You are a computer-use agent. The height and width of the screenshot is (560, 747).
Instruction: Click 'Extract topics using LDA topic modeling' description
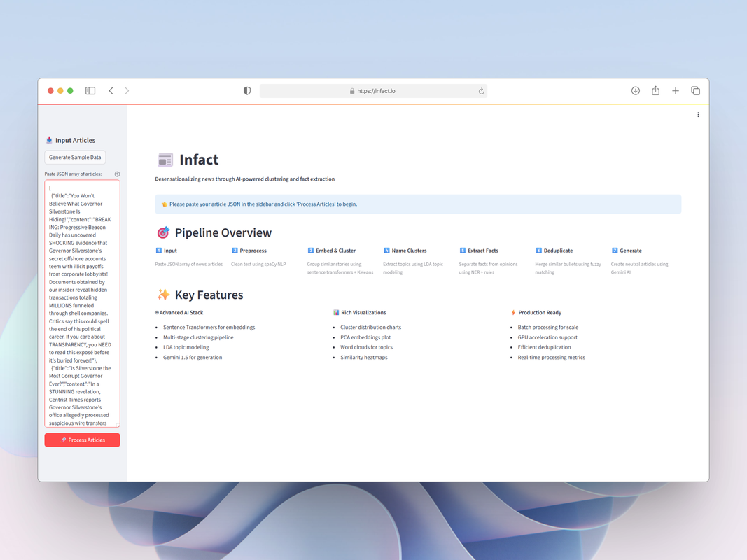pyautogui.click(x=413, y=268)
